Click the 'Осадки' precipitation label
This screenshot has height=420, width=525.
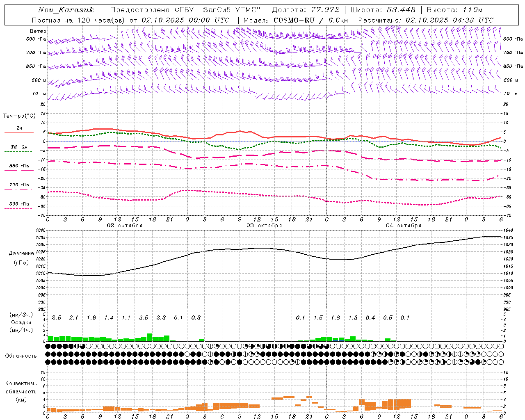[21, 322]
